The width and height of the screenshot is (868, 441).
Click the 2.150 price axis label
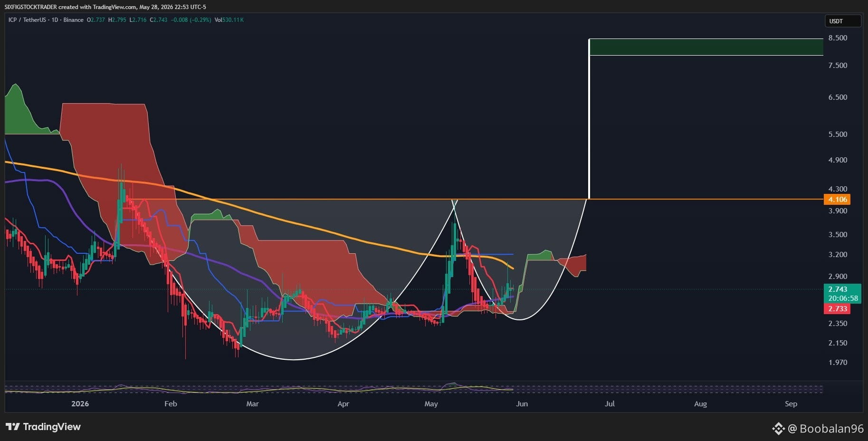838,343
